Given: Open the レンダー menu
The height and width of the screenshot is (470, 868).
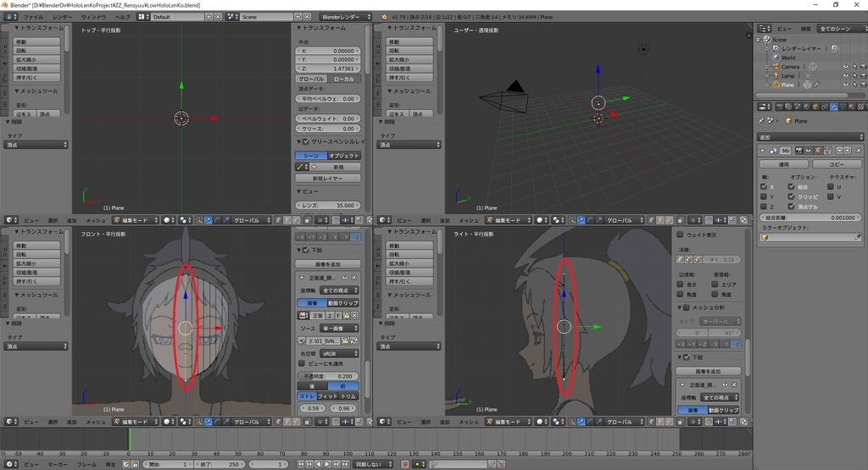Looking at the screenshot, I should pos(62,17).
